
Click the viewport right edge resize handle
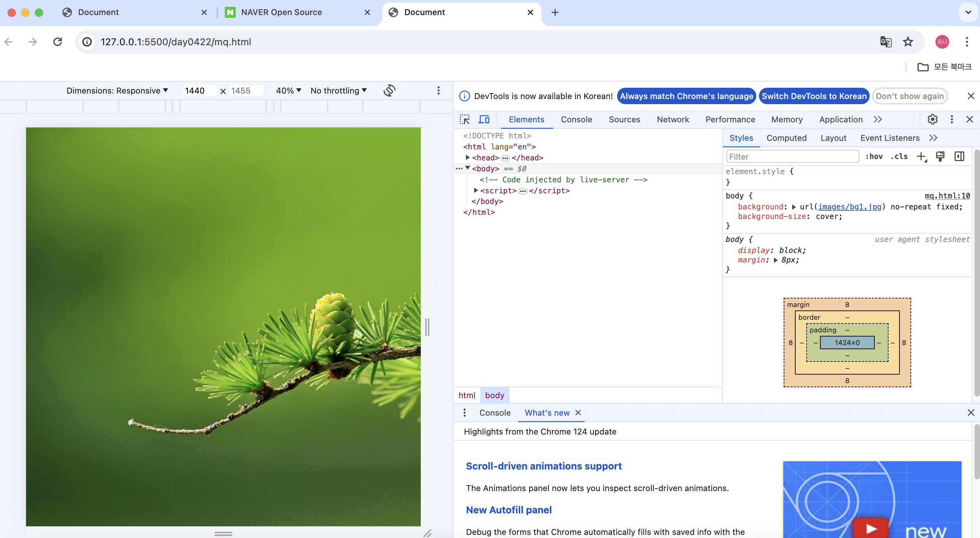coord(427,327)
